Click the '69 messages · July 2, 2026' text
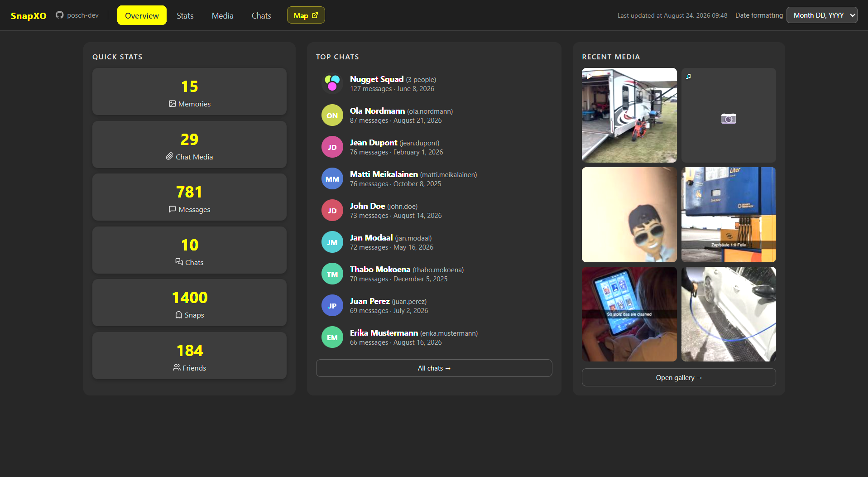This screenshot has height=477, width=868. pyautogui.click(x=389, y=311)
